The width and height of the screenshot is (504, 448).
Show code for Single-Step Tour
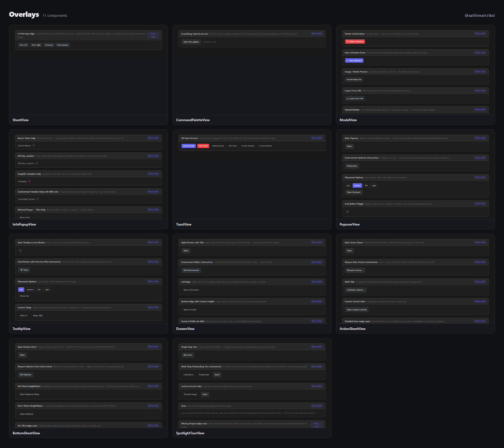(316, 347)
